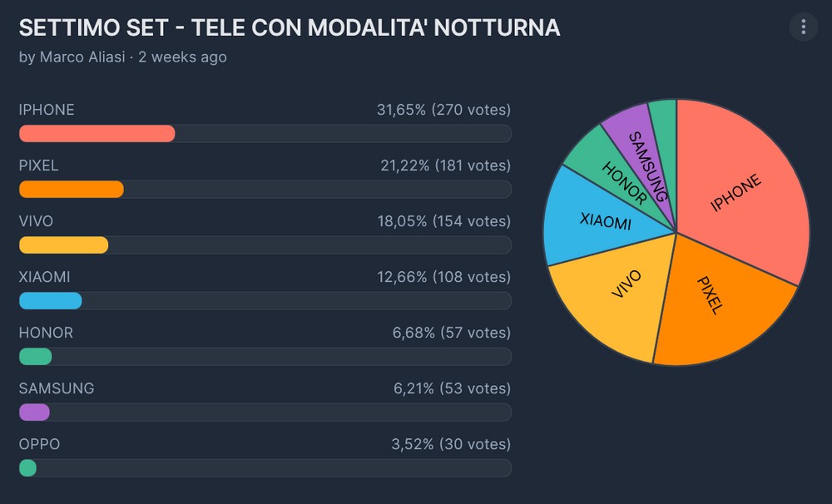Click the SAMSUNG purple progress bar
The width and height of the screenshot is (832, 504).
point(35,413)
